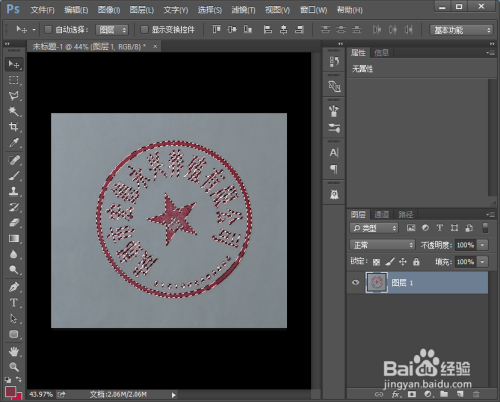
Task: Open the 滤镜(T) menu
Action: [243, 10]
